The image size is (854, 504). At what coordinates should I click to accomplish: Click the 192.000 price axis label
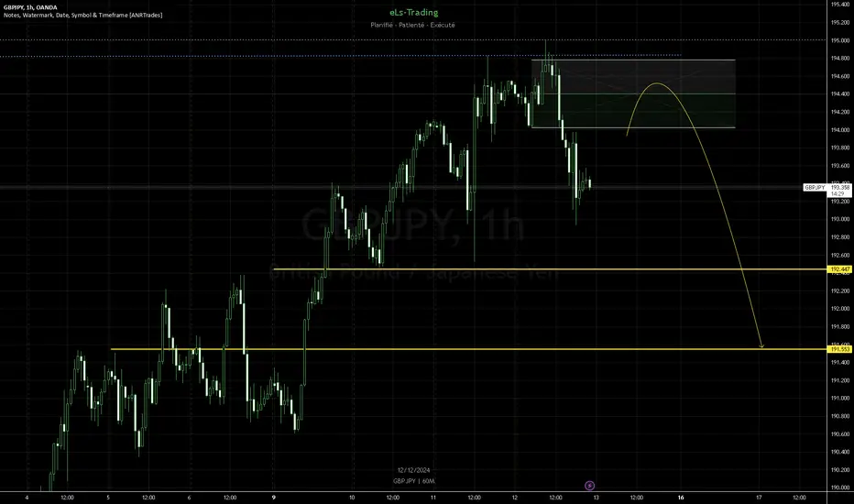840,309
